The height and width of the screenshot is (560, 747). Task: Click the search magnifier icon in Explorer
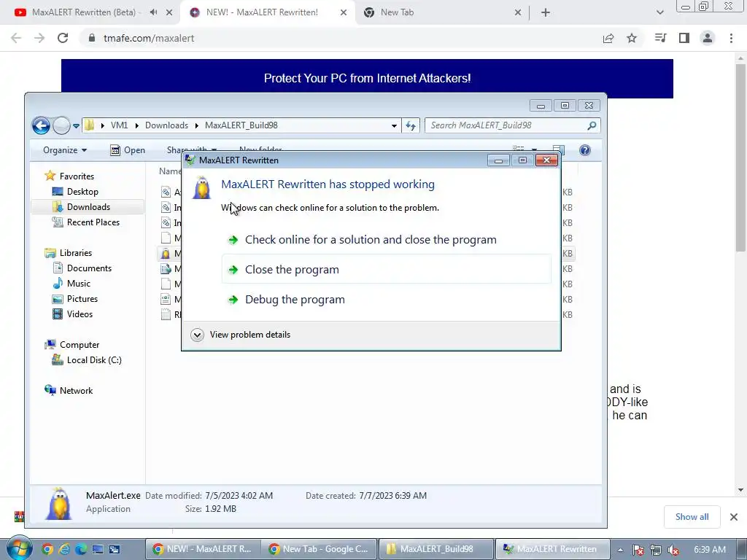[592, 125]
